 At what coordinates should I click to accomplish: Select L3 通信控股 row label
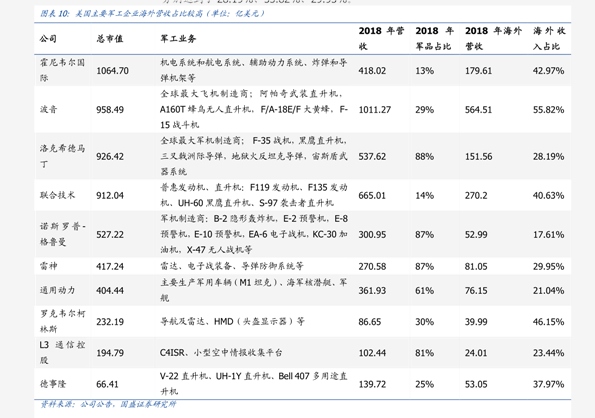pos(62,352)
